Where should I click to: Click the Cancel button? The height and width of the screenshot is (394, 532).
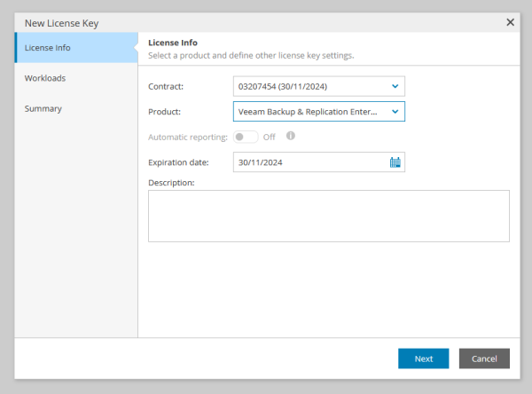click(x=484, y=359)
